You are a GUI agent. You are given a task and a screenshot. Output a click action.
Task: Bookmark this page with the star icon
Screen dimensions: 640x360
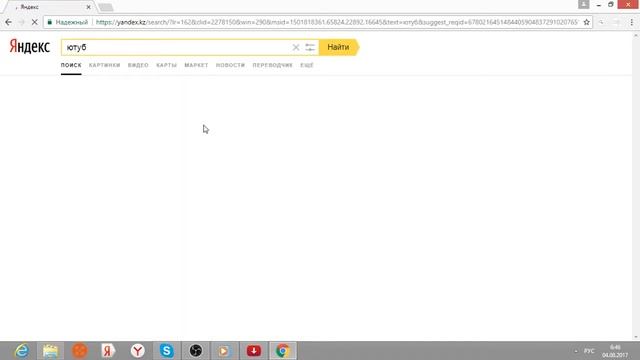[586, 22]
